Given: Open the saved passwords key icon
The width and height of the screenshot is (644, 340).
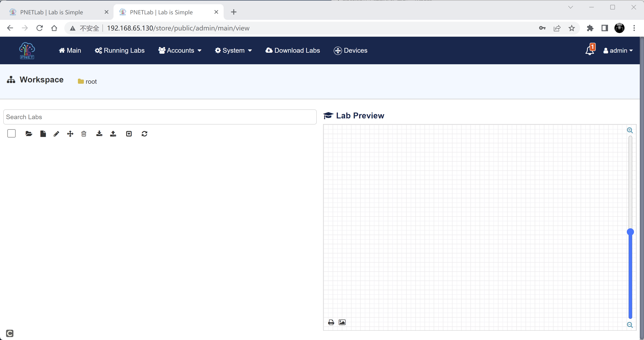Looking at the screenshot, I should point(542,28).
